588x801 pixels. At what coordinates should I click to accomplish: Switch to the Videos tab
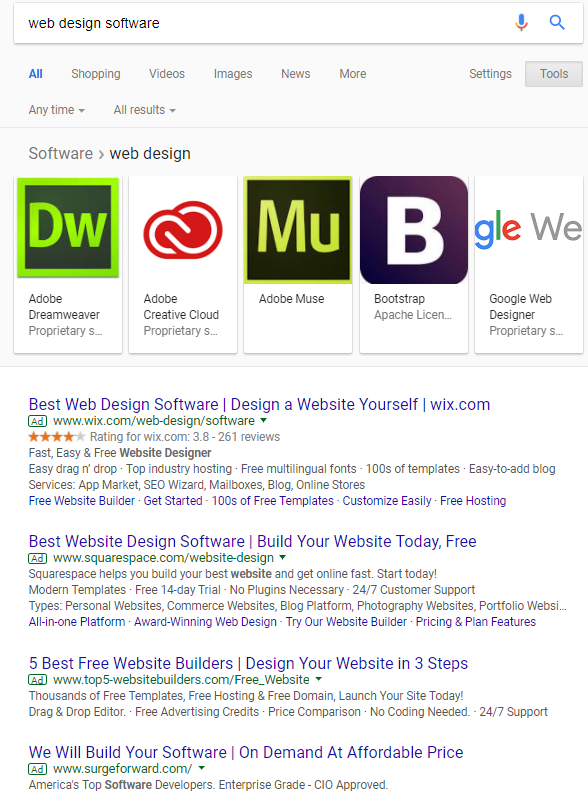(x=167, y=74)
